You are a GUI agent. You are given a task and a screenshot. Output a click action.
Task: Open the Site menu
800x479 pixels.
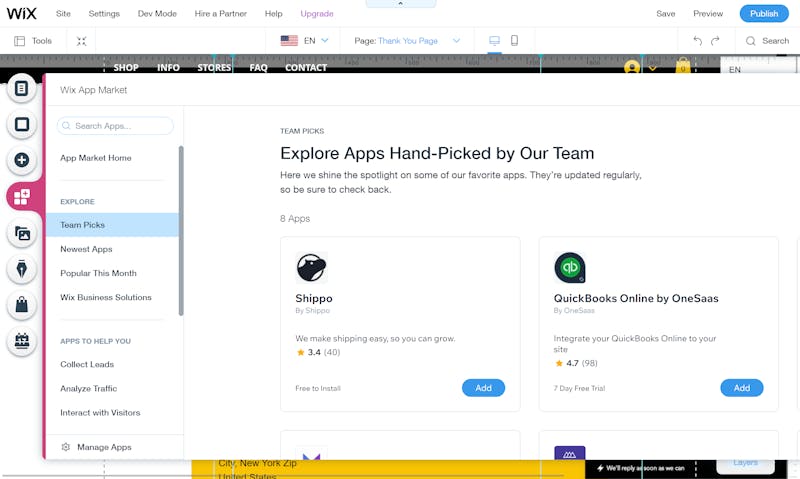pyautogui.click(x=63, y=13)
